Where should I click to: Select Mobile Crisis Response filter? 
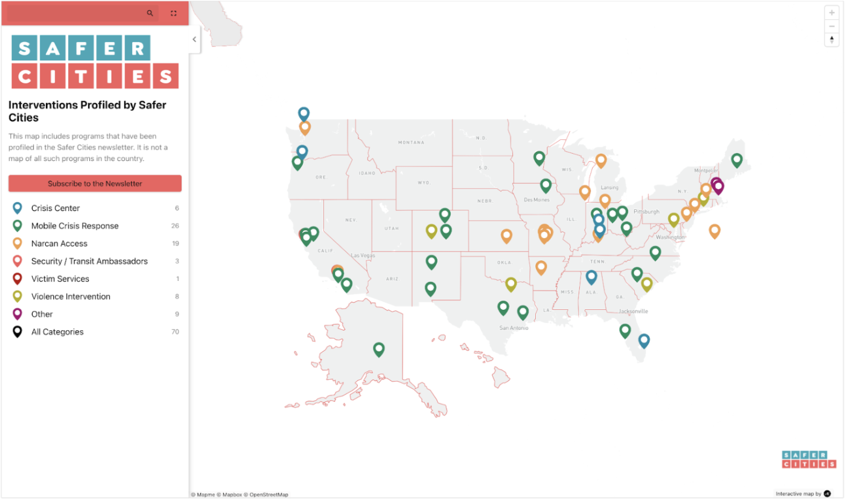(95, 226)
